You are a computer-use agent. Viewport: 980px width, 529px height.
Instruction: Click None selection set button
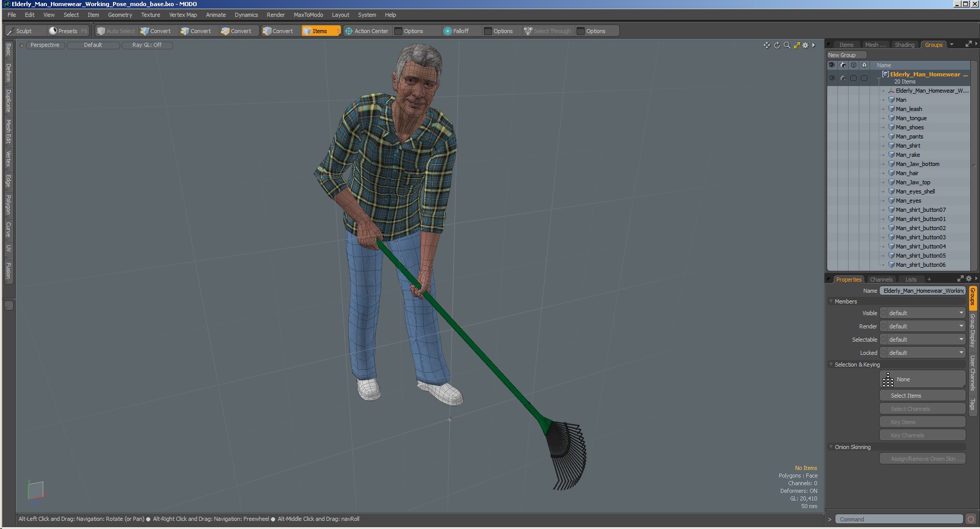[x=922, y=379]
